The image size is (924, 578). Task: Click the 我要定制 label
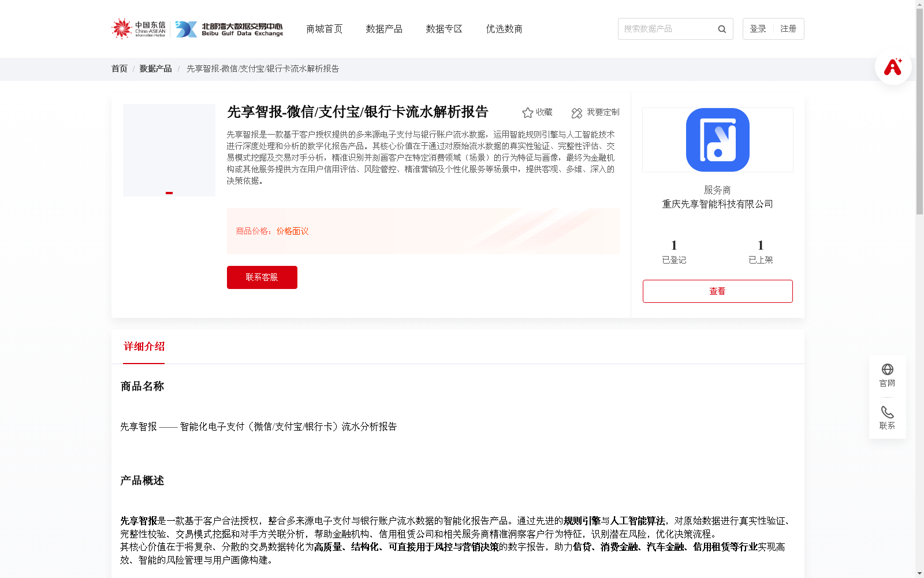pyautogui.click(x=603, y=112)
